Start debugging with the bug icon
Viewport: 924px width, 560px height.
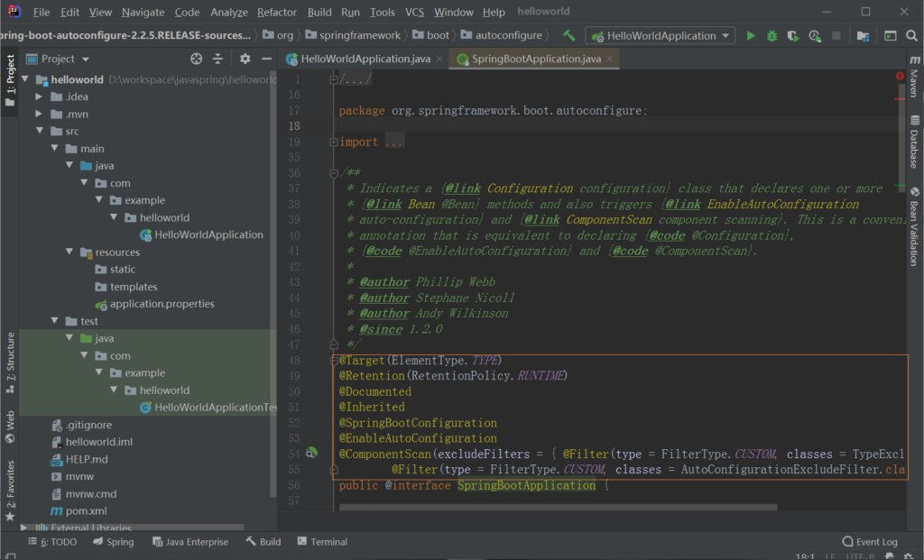click(772, 36)
